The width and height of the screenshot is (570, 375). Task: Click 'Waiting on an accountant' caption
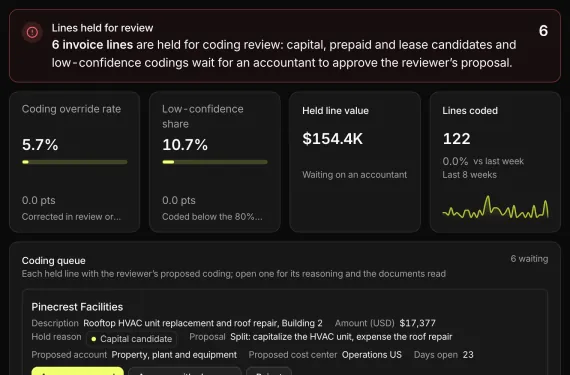[354, 175]
